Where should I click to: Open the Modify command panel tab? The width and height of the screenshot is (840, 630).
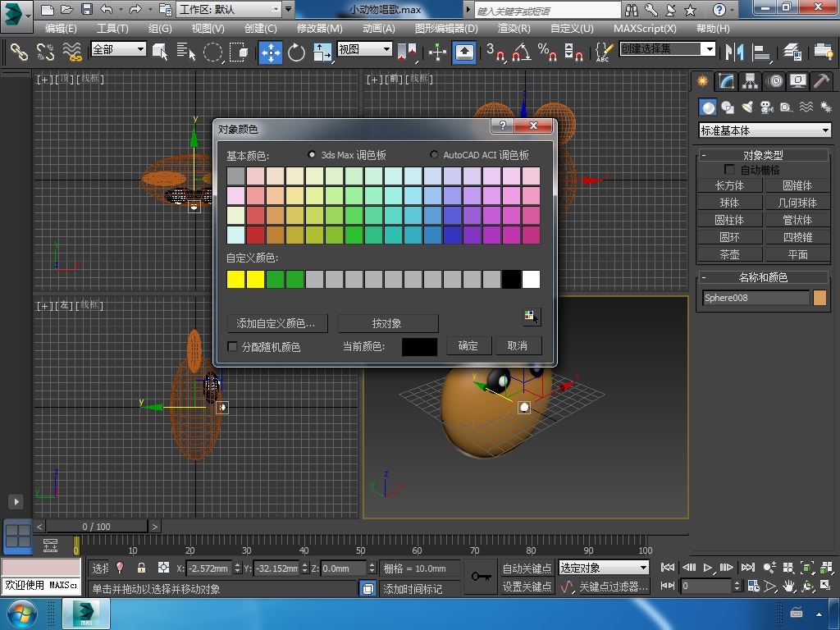pyautogui.click(x=726, y=81)
